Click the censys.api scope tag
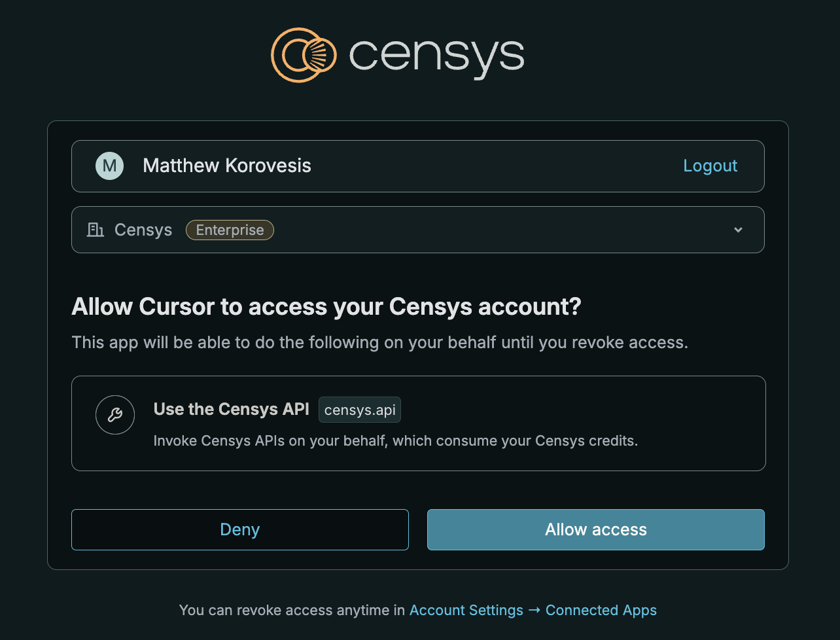Viewport: 840px width, 640px height. tap(360, 410)
